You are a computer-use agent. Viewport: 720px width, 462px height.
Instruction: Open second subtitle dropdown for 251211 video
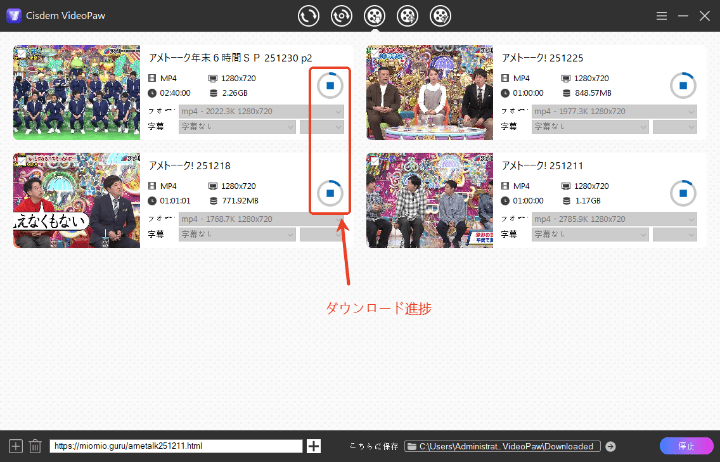click(675, 234)
